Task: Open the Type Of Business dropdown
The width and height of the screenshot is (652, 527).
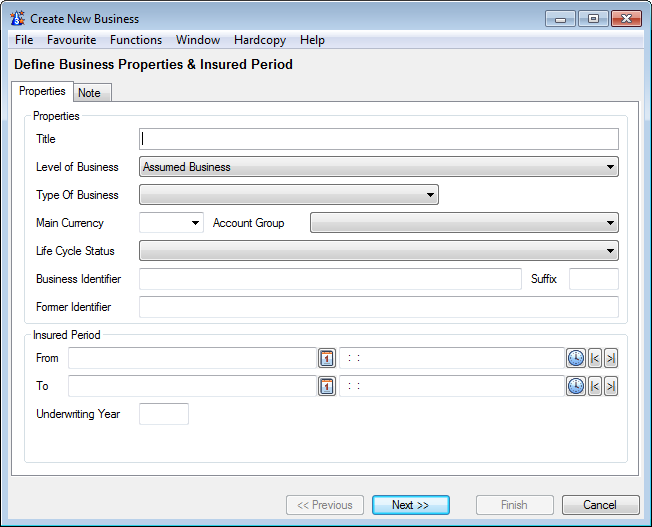Action: pos(430,195)
